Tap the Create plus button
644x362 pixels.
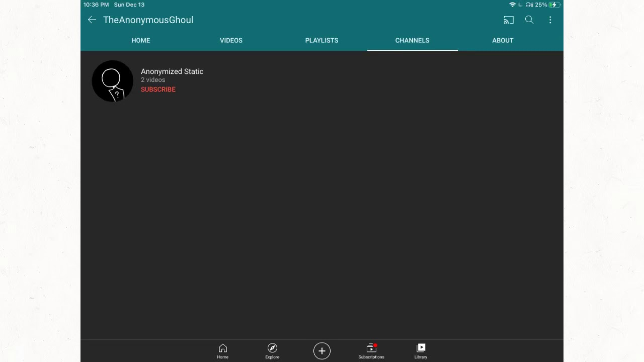pos(322,351)
